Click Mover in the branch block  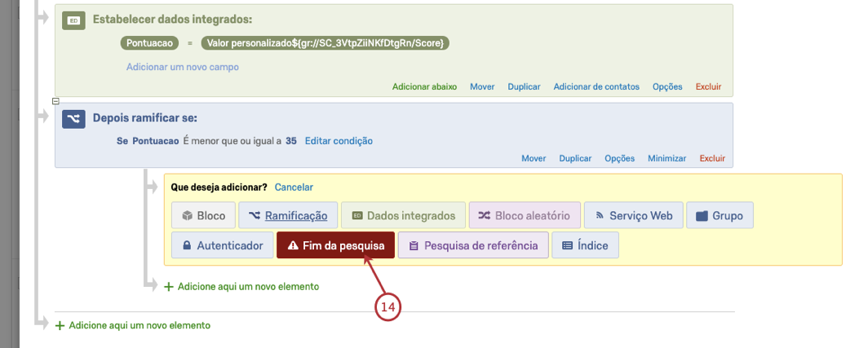click(534, 158)
